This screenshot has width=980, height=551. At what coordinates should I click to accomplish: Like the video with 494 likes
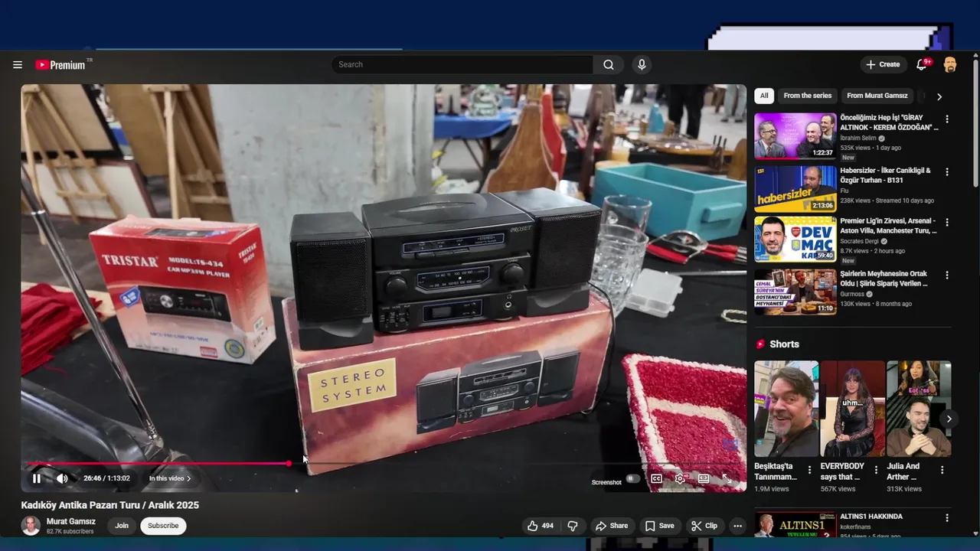540,526
